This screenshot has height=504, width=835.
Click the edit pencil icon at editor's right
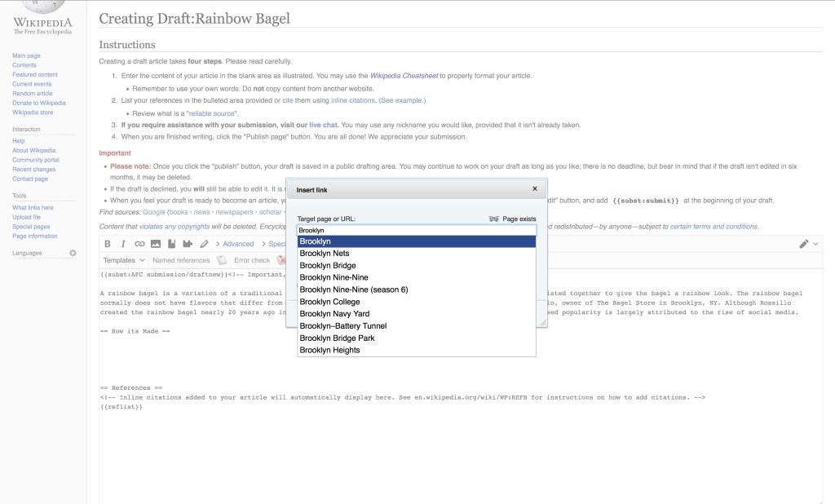805,244
